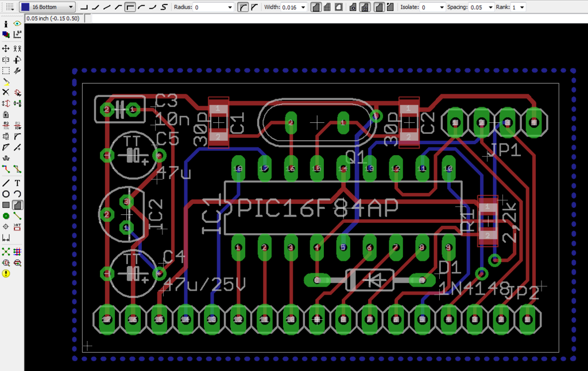Select the Circle tool
Viewport: 588px width, 371px height.
point(6,194)
